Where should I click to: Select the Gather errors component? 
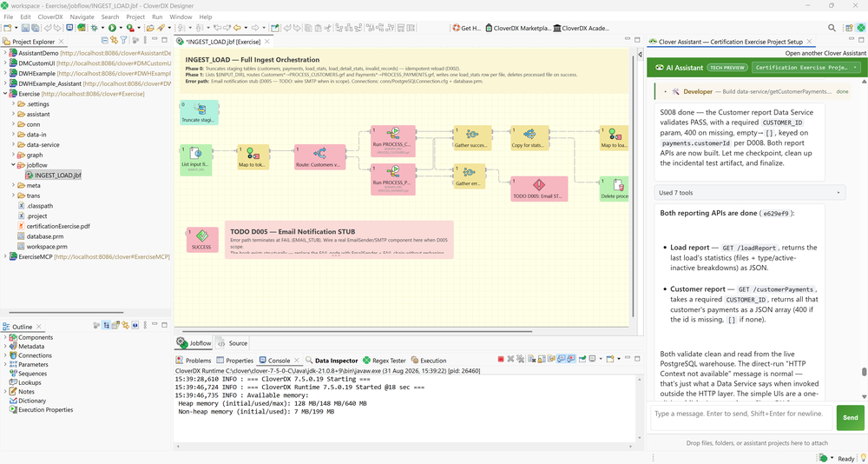pyautogui.click(x=470, y=176)
